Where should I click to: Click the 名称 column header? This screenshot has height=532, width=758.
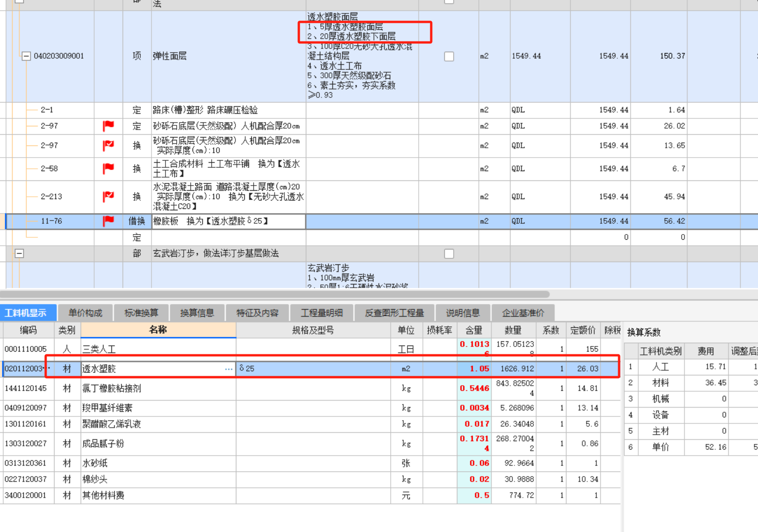pos(158,330)
